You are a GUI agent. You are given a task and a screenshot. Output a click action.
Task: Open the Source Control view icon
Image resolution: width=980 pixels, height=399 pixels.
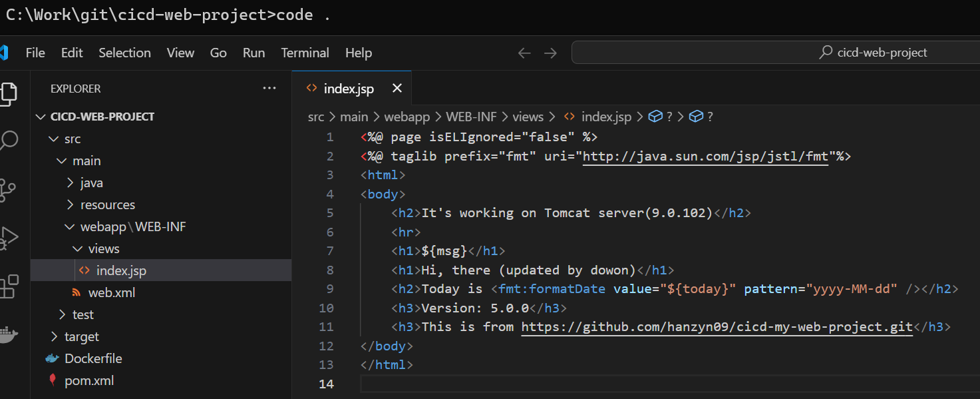tap(8, 190)
